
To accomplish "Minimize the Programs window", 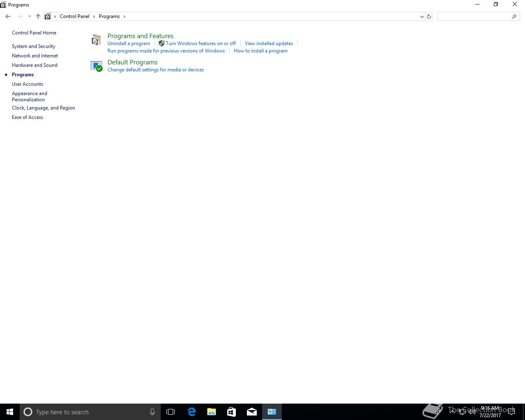I will click(477, 5).
